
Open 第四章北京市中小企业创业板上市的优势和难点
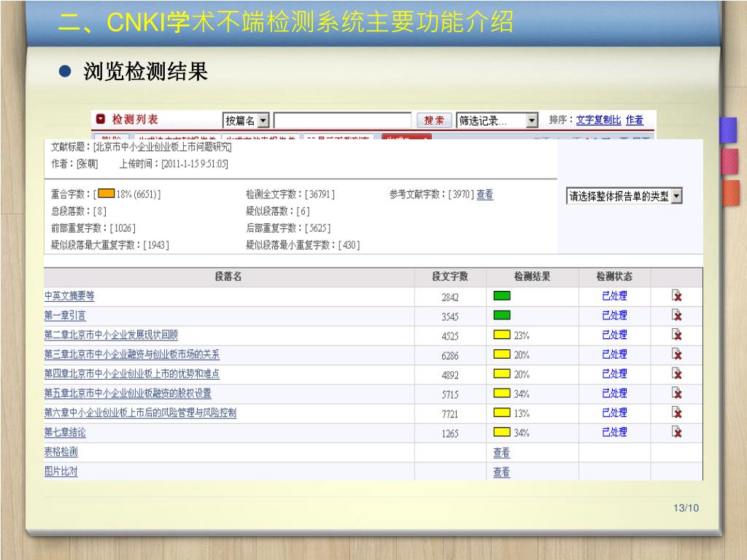[132, 374]
